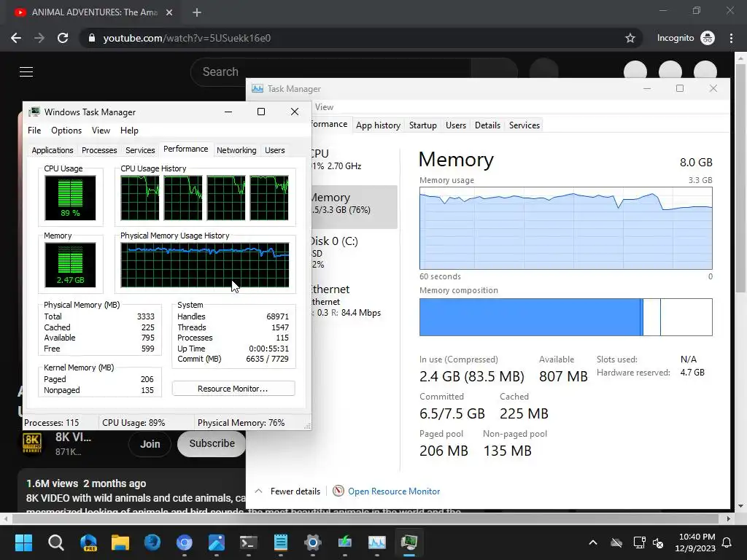Open Startup tab
The width and height of the screenshot is (747, 560).
tap(422, 125)
